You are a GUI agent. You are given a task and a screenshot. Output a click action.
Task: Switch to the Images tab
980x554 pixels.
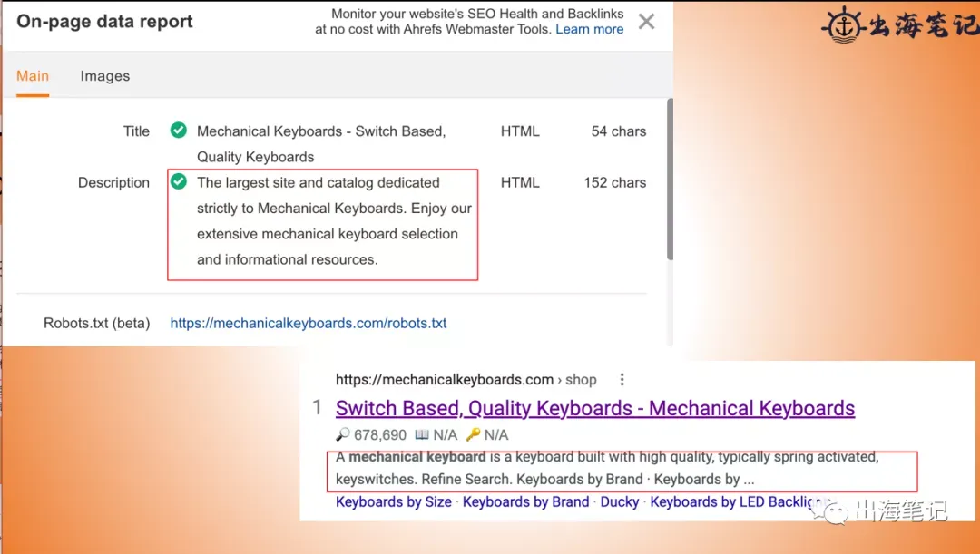105,76
